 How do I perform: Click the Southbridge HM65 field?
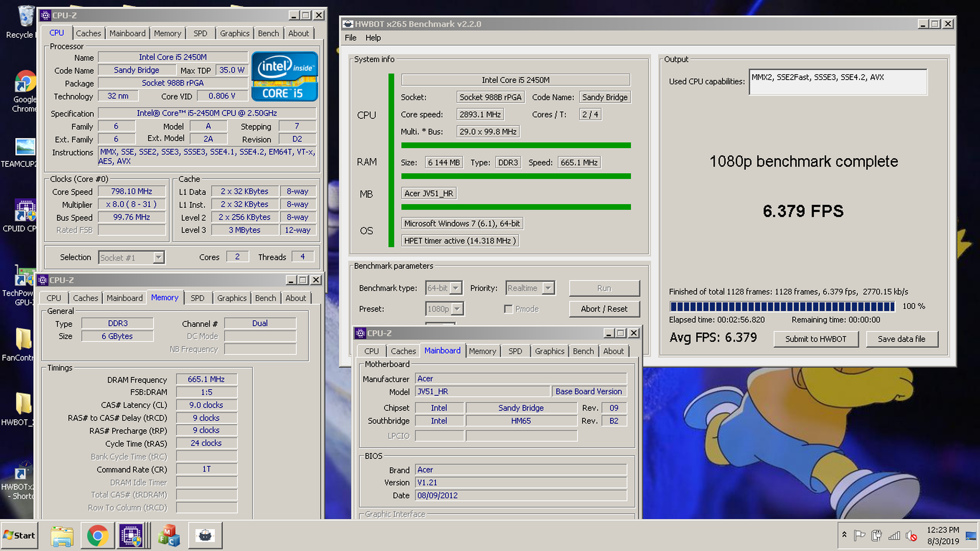[521, 421]
